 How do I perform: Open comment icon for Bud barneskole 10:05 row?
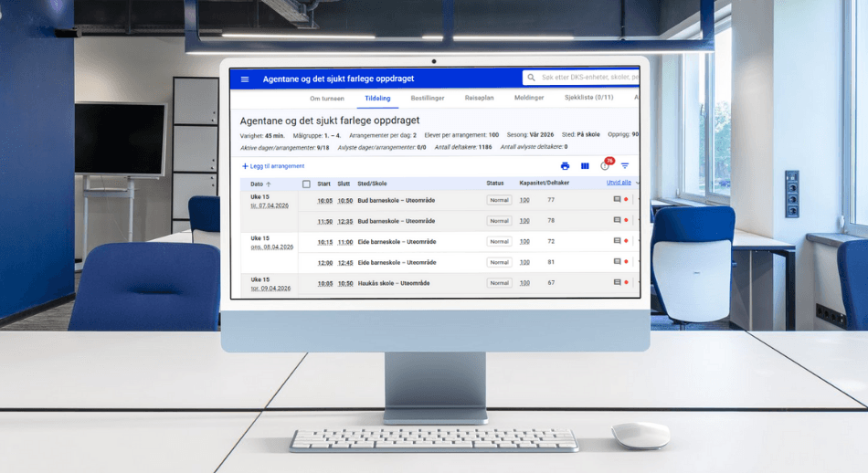pos(617,199)
